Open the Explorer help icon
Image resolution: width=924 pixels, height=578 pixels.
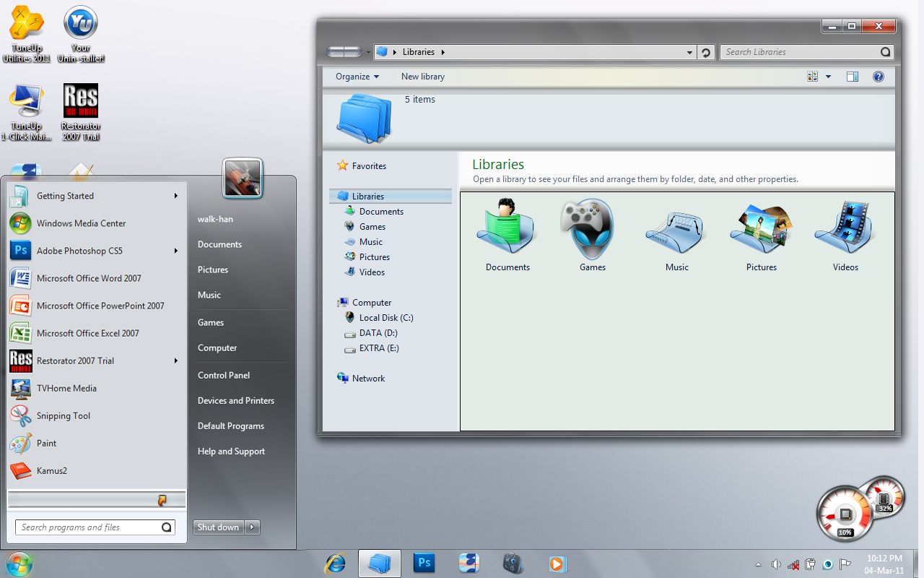click(x=879, y=77)
